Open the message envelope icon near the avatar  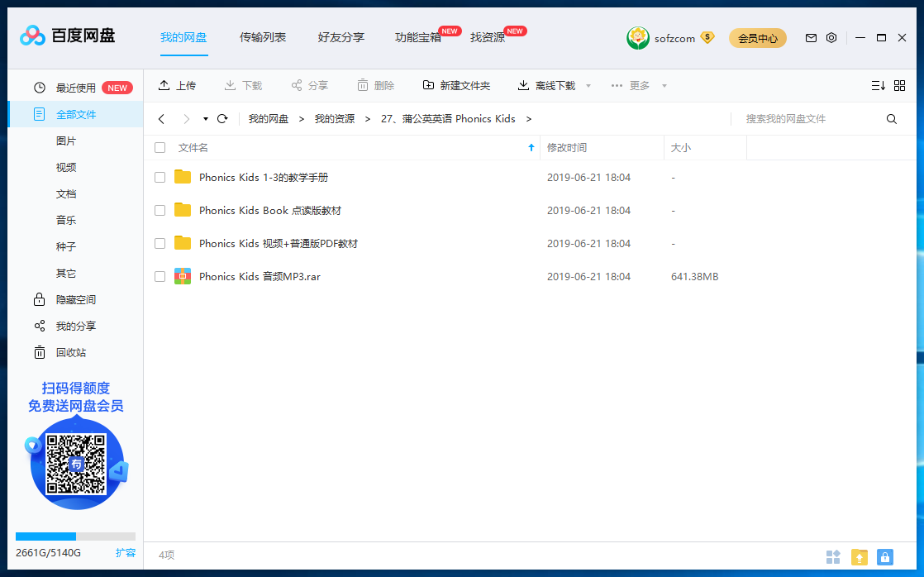pyautogui.click(x=811, y=37)
